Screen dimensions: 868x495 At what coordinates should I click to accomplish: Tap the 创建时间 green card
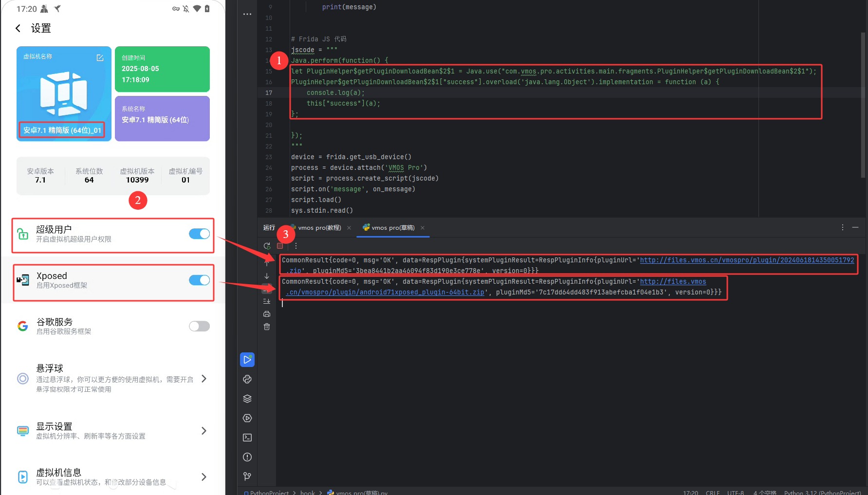click(162, 69)
